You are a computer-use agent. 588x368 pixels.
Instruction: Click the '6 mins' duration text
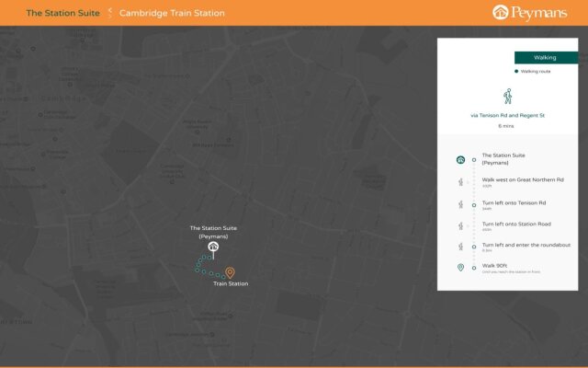pos(506,126)
